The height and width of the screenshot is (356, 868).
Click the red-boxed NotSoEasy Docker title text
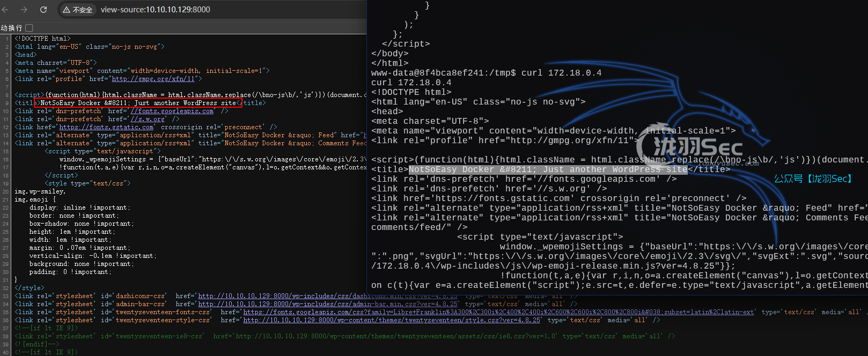click(138, 103)
